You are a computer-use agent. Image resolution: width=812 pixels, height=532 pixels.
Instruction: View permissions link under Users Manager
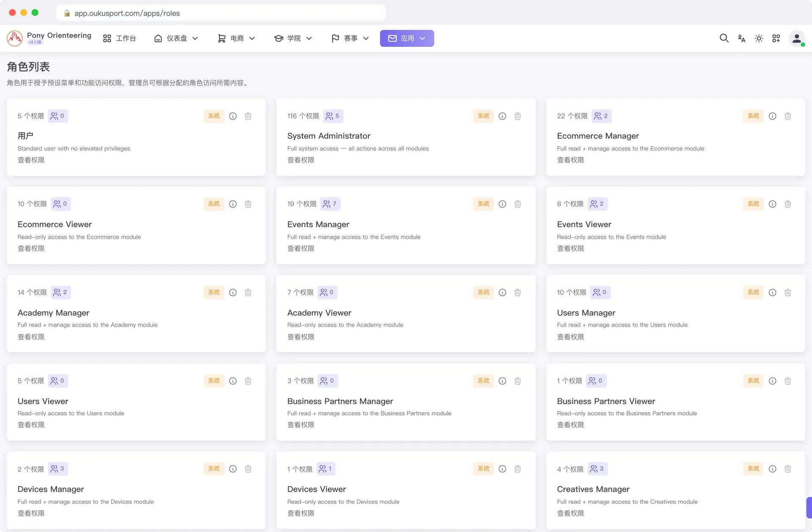tap(571, 337)
